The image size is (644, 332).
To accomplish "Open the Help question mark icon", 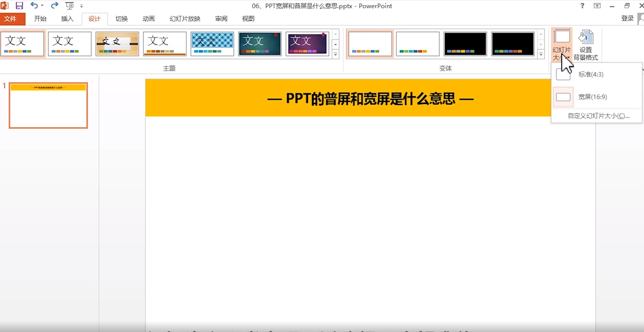I will point(583,6).
